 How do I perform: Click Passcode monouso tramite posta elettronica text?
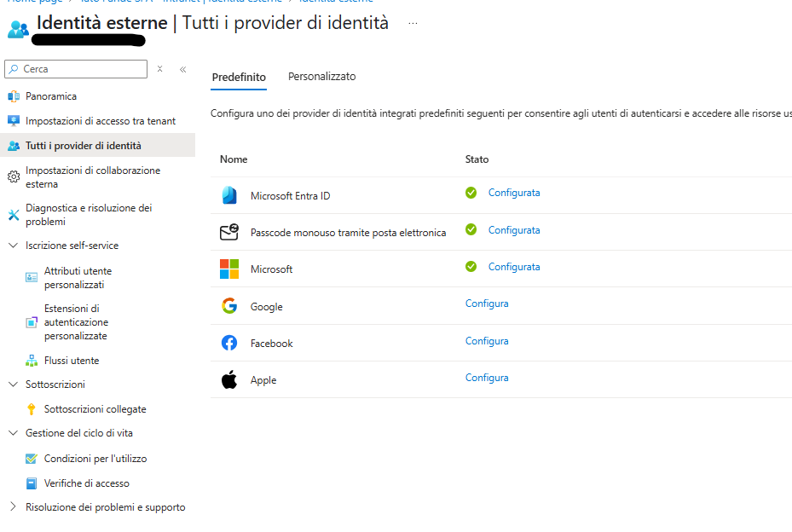pyautogui.click(x=348, y=233)
